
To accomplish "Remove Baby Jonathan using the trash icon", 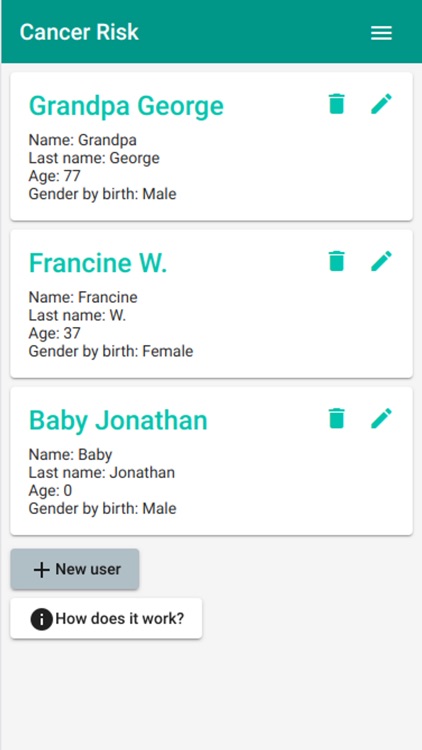I will click(x=337, y=418).
